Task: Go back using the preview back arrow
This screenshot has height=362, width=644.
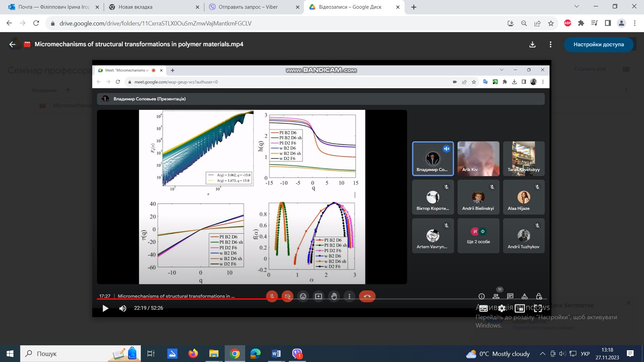Action: [x=12, y=44]
